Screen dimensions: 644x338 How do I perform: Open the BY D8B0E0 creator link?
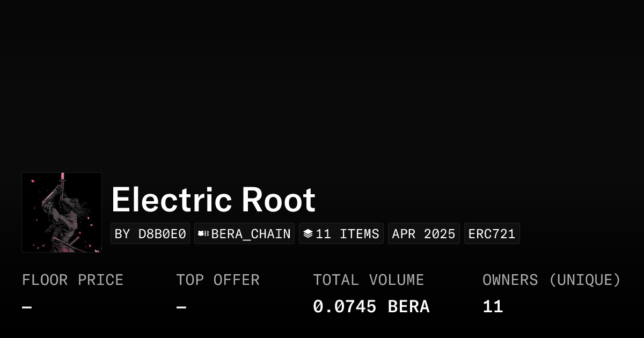(150, 233)
